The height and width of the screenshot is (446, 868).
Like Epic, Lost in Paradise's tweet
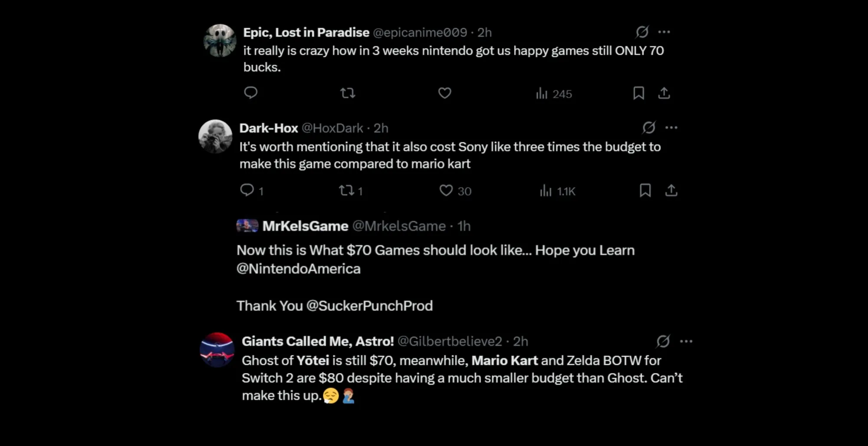point(444,93)
